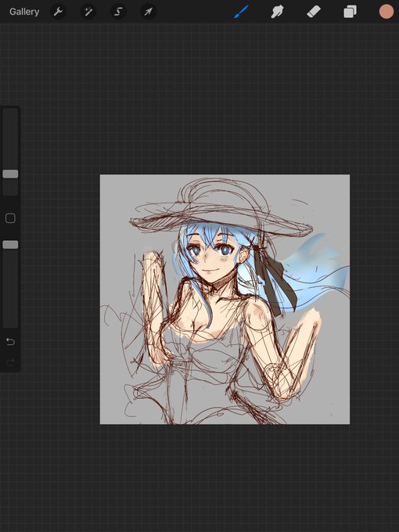Image resolution: width=399 pixels, height=532 pixels.
Task: Select the Eraser tool
Action: [314, 12]
